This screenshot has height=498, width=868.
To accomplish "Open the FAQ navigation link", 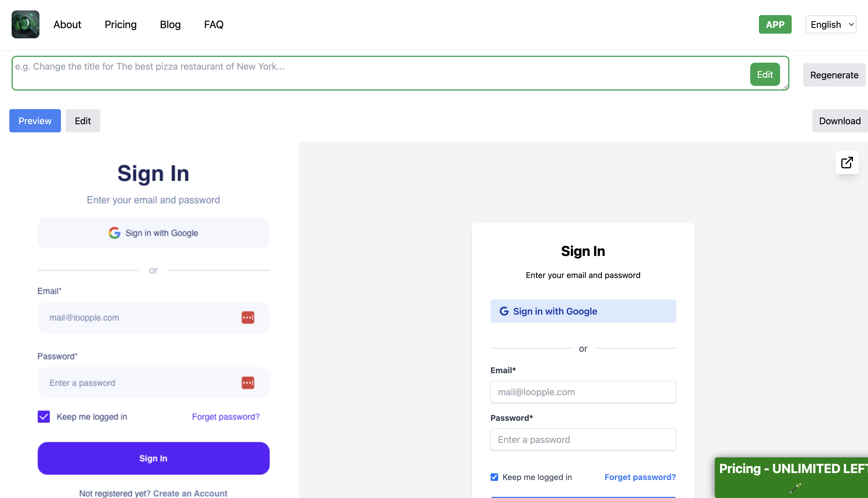I will pyautogui.click(x=214, y=25).
